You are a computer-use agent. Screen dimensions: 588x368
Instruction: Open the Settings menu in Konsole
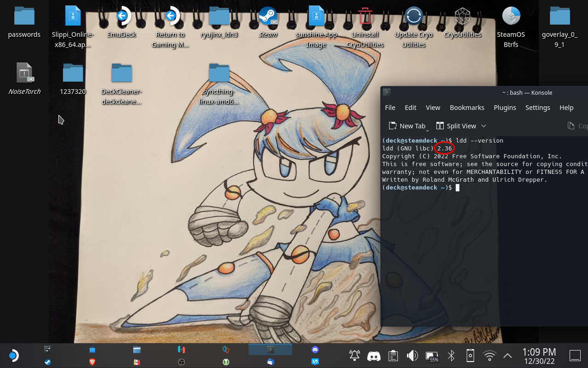[x=538, y=107]
